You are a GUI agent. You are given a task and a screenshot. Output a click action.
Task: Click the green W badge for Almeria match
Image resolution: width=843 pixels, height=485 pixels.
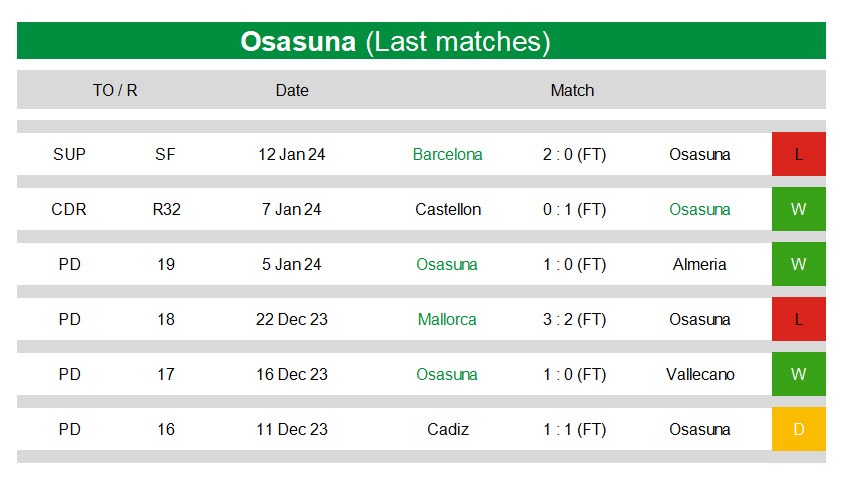coord(798,264)
